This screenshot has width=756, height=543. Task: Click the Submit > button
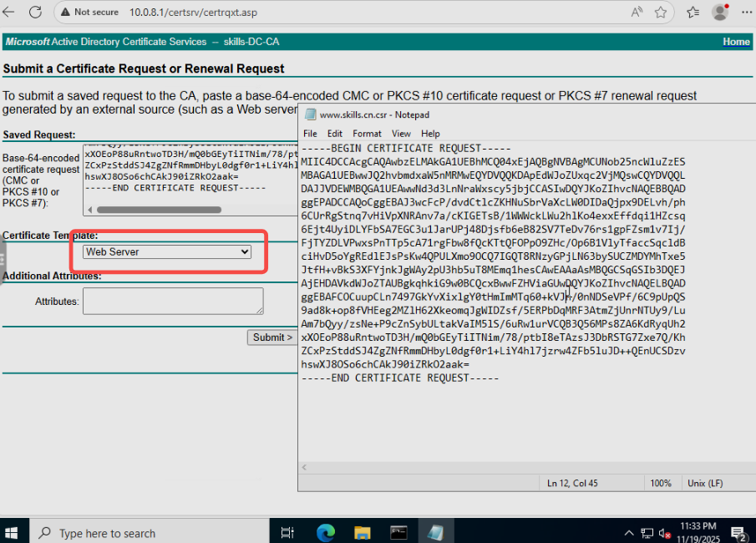(272, 337)
